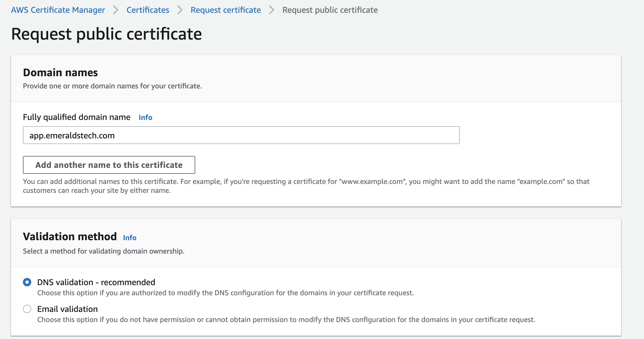The width and height of the screenshot is (644, 339).
Task: Click the Request public certificate page title
Action: (x=107, y=34)
